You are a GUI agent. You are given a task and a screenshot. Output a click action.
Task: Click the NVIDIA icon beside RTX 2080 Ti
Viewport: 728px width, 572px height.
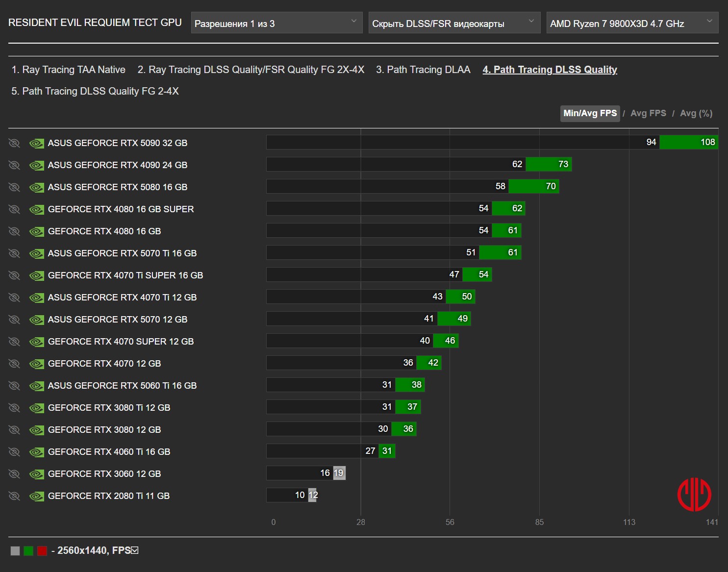(37, 496)
